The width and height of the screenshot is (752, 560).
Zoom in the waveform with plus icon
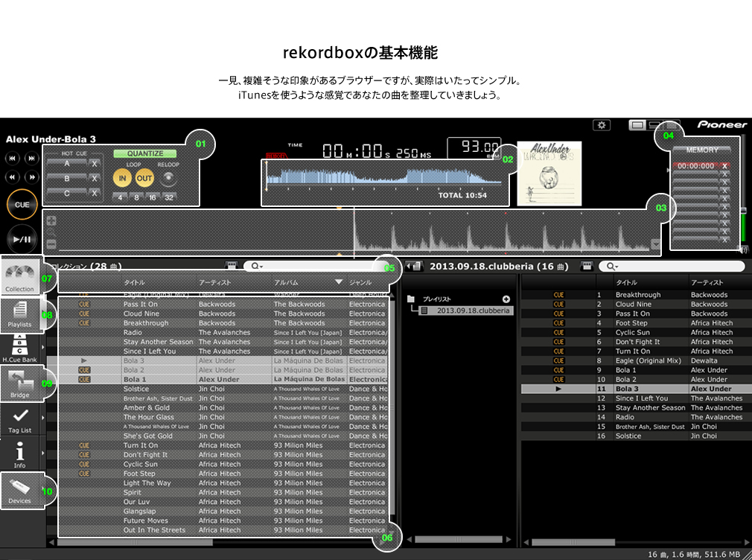(51, 220)
